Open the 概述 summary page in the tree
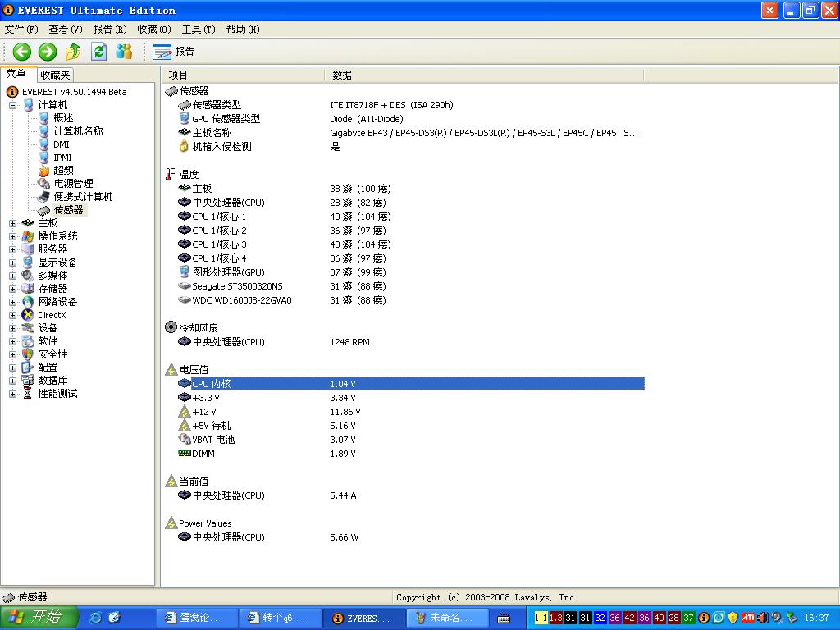This screenshot has height=630, width=840. (63, 118)
